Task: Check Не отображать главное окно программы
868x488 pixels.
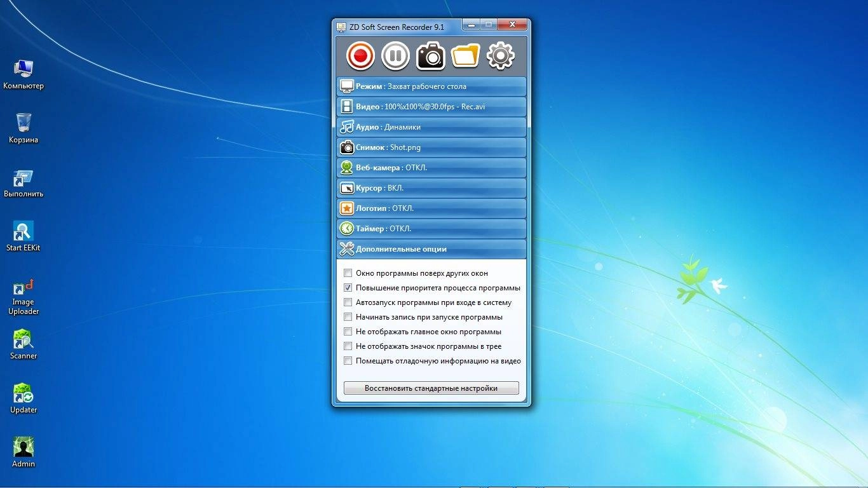Action: pos(348,332)
